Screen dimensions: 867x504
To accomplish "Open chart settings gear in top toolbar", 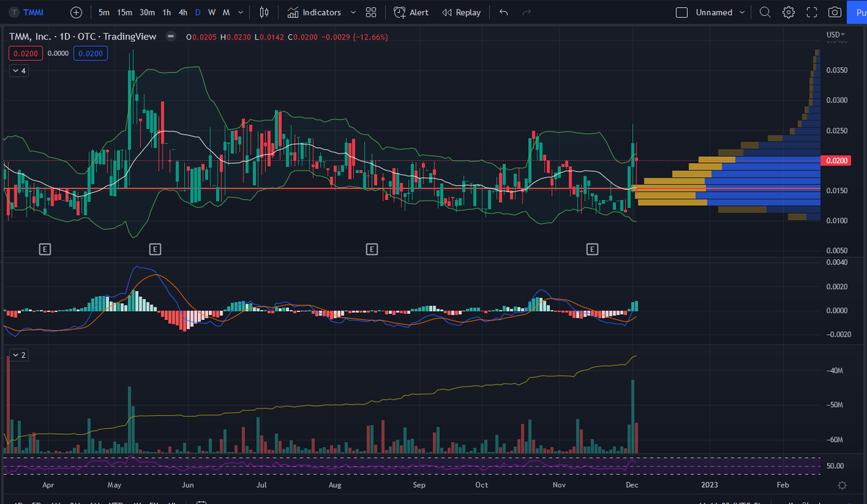I will coord(788,12).
